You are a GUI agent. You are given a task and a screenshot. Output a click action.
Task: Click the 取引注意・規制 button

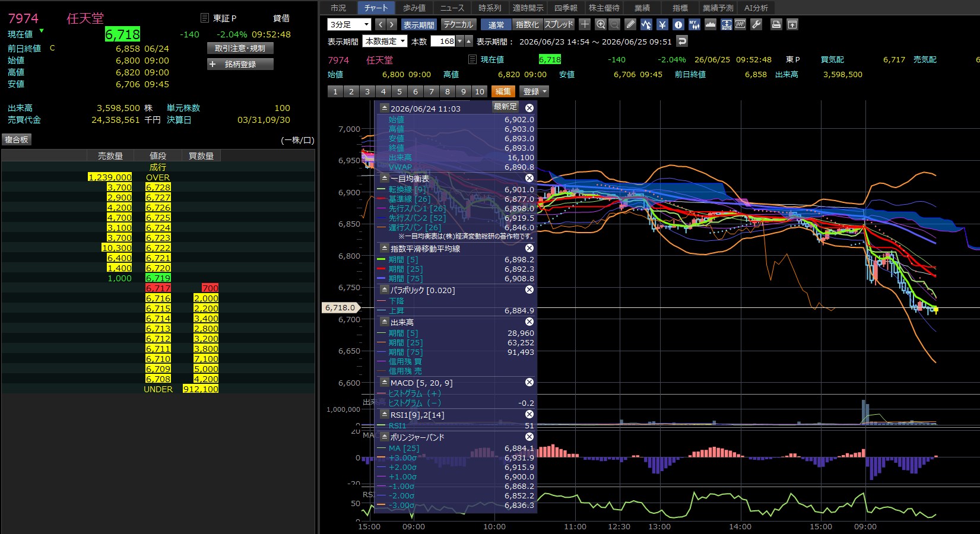(x=240, y=48)
